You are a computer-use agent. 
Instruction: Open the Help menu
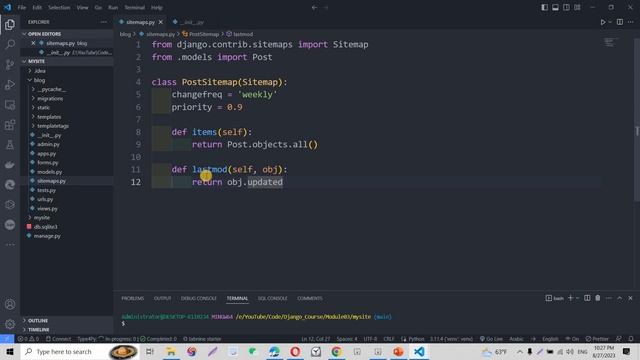[157, 7]
